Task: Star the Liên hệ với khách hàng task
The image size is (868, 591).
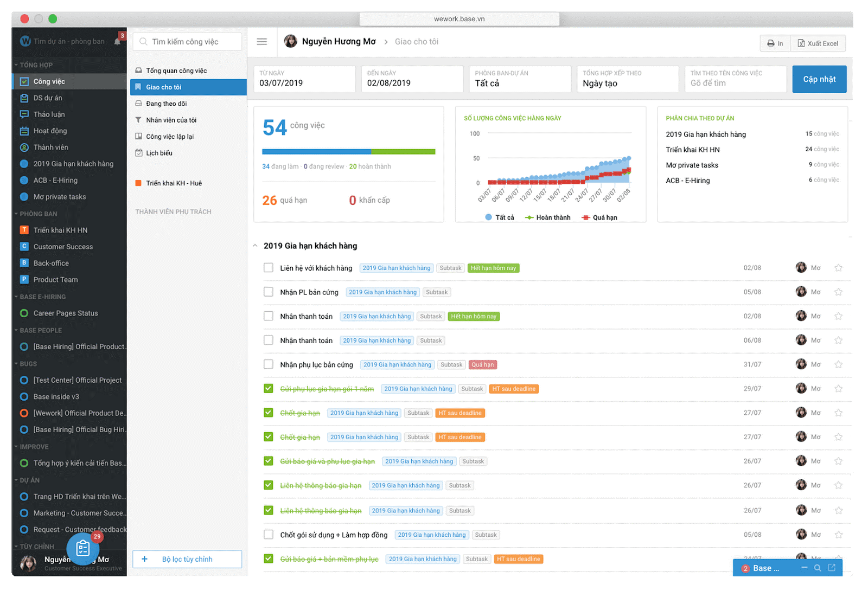Action: tap(838, 268)
